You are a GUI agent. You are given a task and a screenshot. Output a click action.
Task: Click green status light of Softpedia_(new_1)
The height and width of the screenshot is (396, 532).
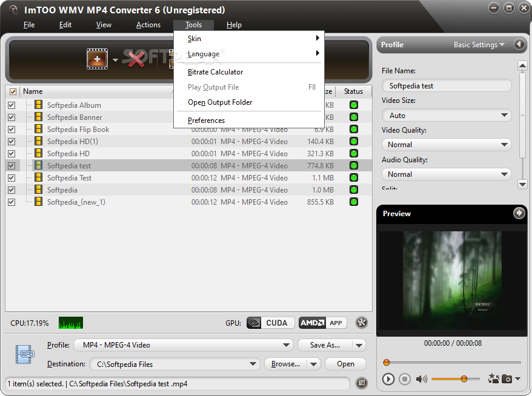pos(354,202)
